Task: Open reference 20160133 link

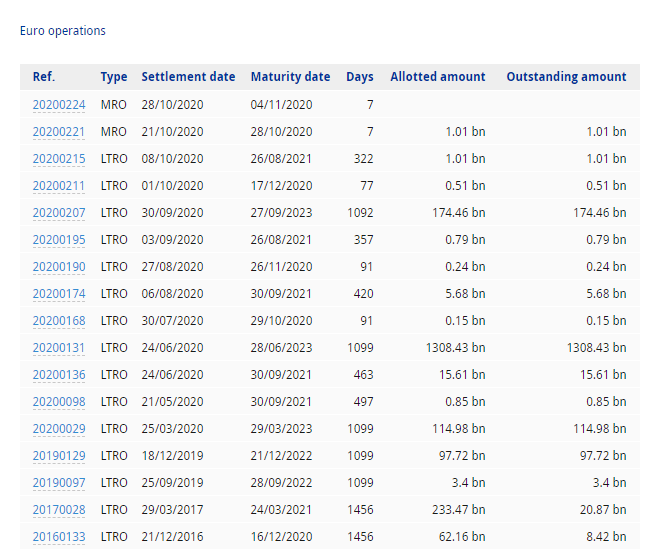Action: tap(59, 536)
